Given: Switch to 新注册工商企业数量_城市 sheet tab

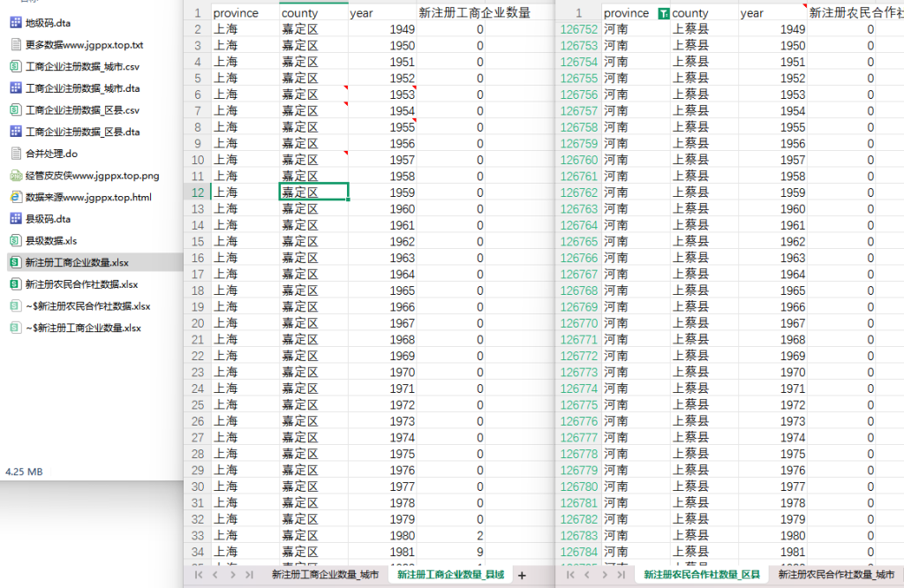Looking at the screenshot, I should (325, 575).
